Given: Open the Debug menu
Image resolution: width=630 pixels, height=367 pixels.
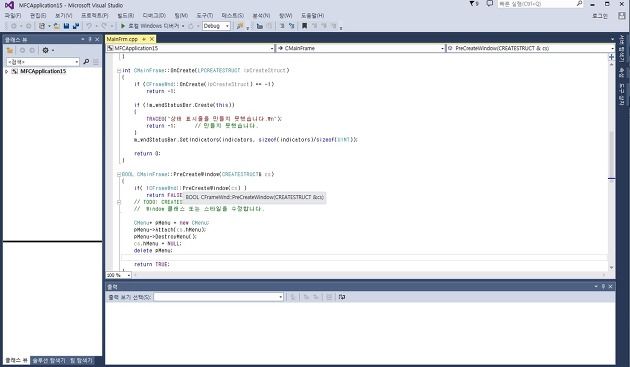Looking at the screenshot, I should [x=154, y=15].
